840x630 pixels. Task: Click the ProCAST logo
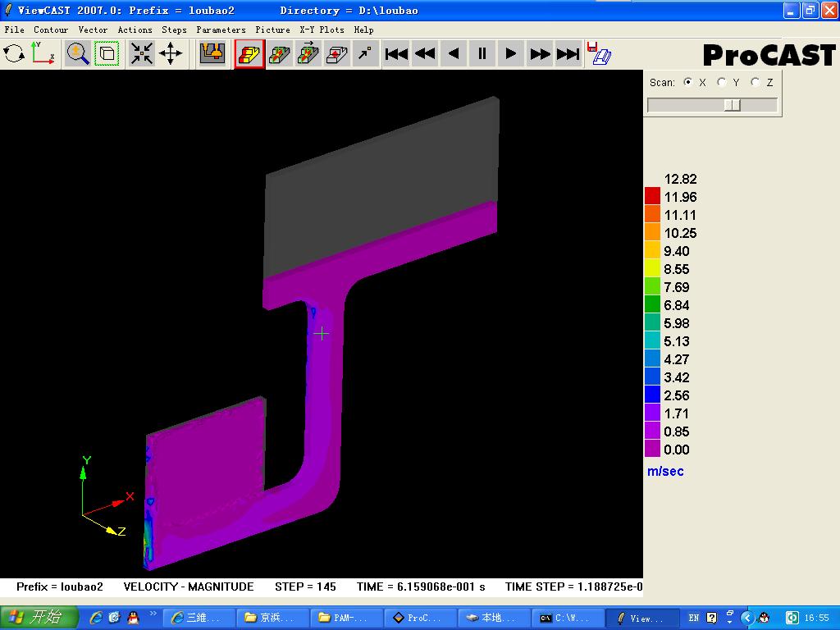[x=769, y=55]
